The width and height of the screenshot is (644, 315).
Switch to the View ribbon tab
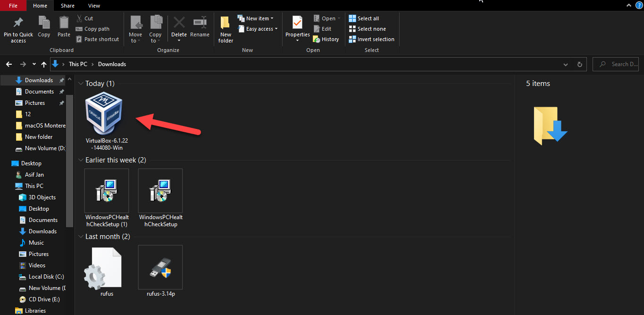coord(94,6)
